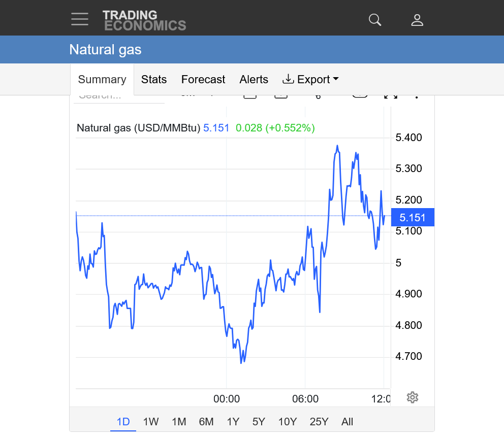
Task: Expand the Export dropdown
Action: point(310,79)
